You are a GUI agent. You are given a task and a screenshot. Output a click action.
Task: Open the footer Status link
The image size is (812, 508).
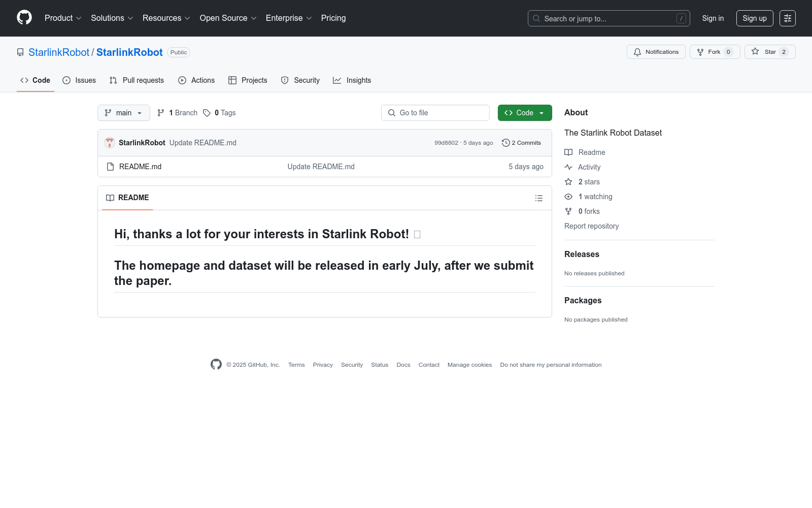[380, 365]
